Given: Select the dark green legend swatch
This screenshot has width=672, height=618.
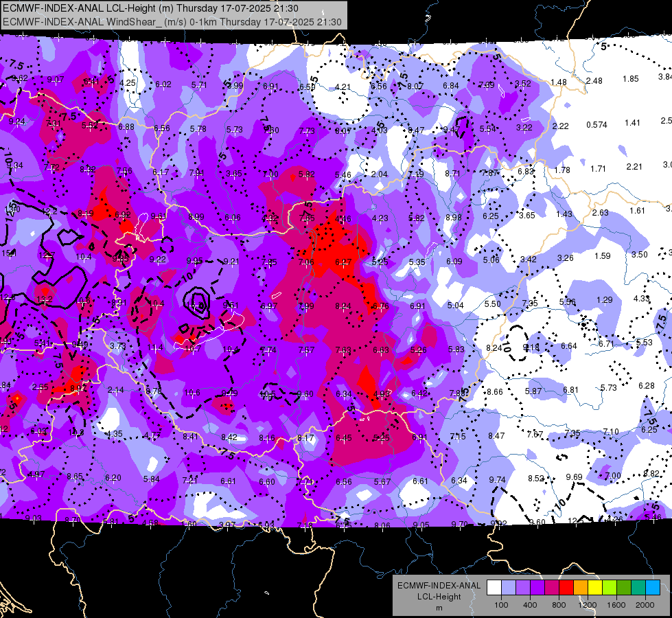Looking at the screenshot, I should [x=624, y=588].
